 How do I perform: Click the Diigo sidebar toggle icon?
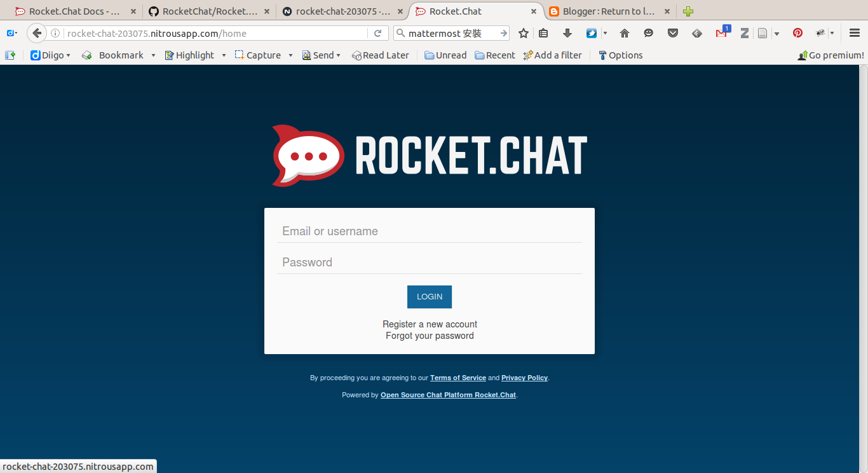10,55
